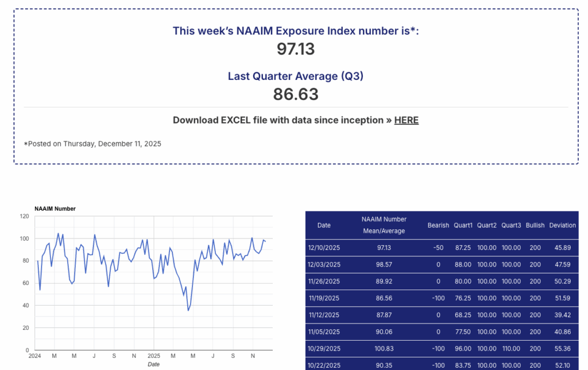Click the 2025 label on chart x-axis
Screen dimensions: 588x370
pos(153,356)
